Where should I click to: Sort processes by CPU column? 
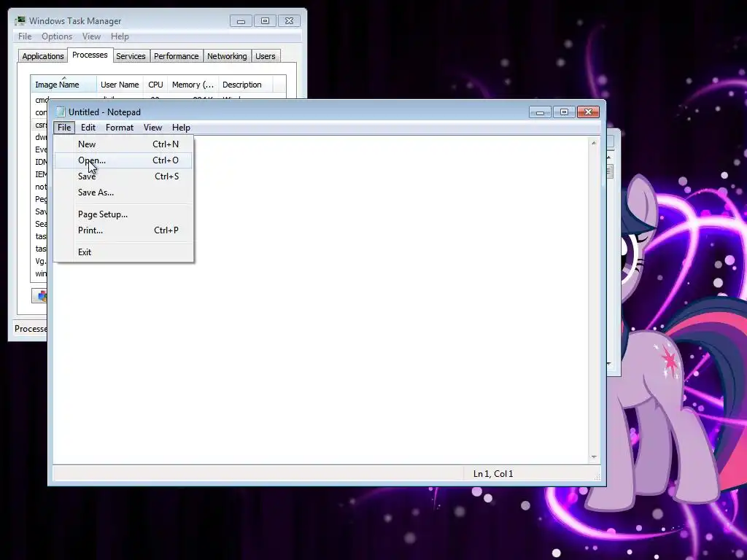coord(156,85)
